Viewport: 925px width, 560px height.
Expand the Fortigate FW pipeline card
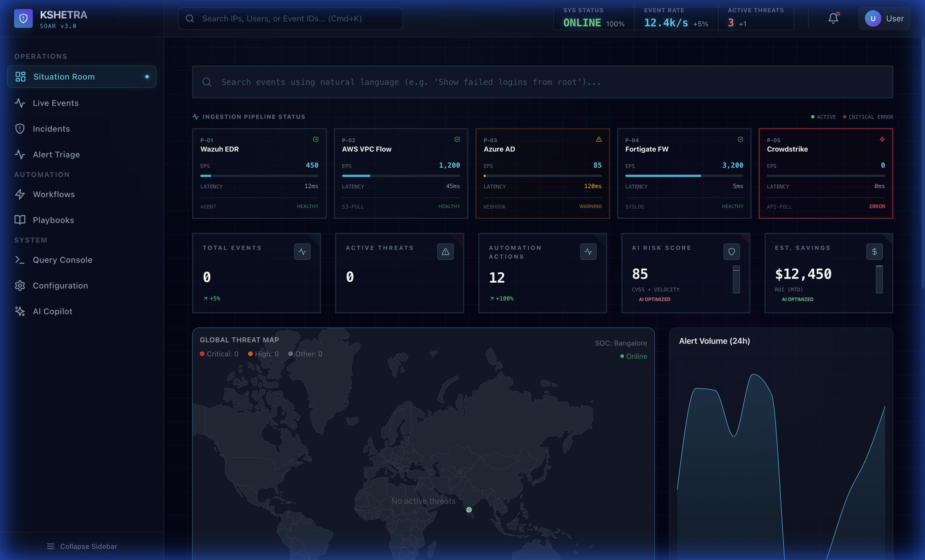[x=684, y=173]
